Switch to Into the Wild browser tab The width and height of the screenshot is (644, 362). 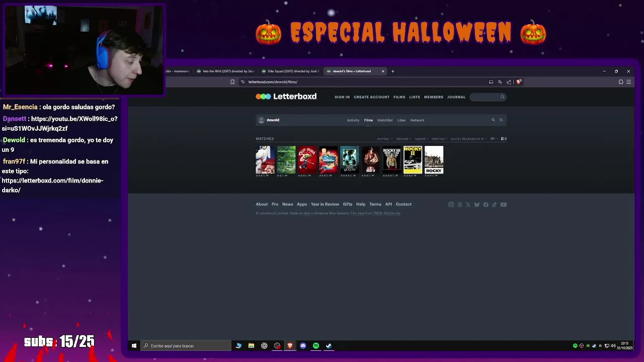[225, 71]
